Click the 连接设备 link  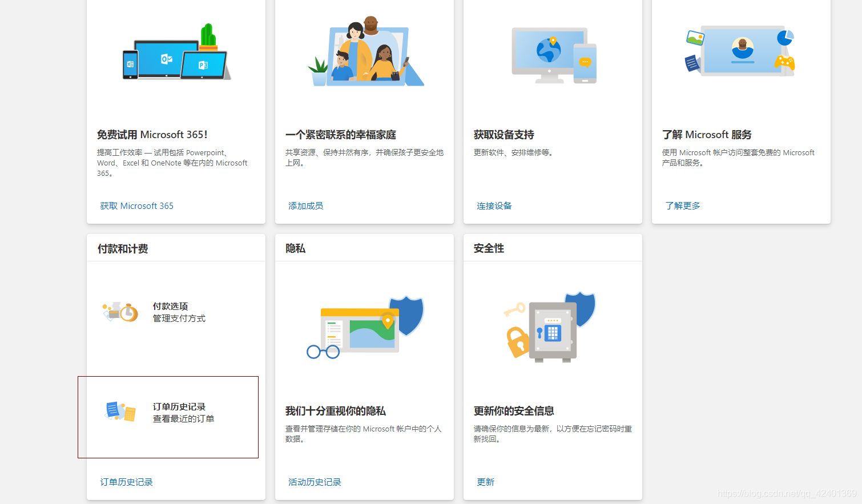click(x=494, y=206)
